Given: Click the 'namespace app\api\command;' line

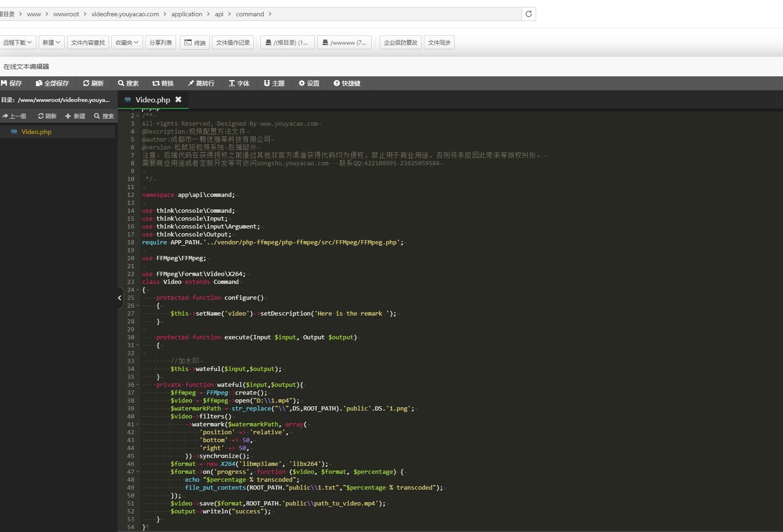Looking at the screenshot, I should tap(189, 195).
